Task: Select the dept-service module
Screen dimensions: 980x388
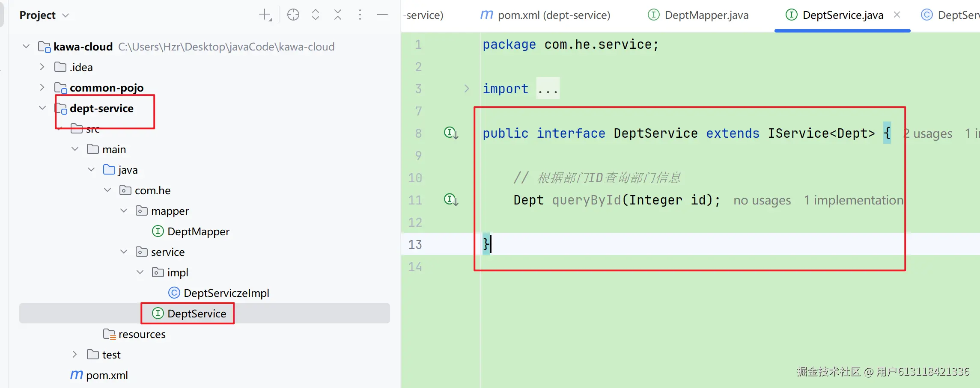Action: pyautogui.click(x=101, y=108)
